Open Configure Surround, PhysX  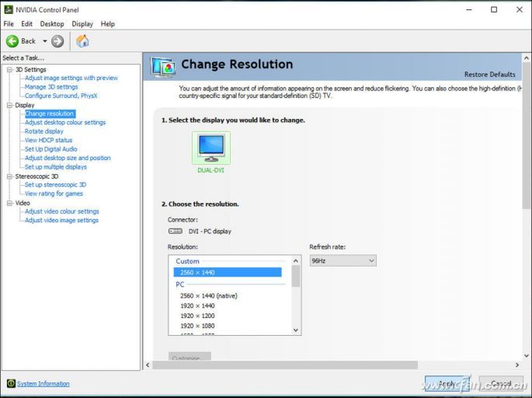pyautogui.click(x=61, y=96)
